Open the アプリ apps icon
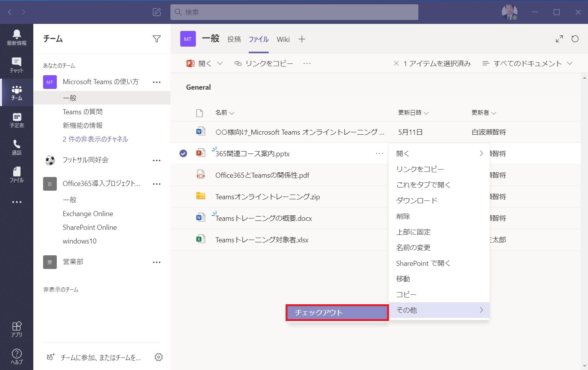 pos(16,329)
